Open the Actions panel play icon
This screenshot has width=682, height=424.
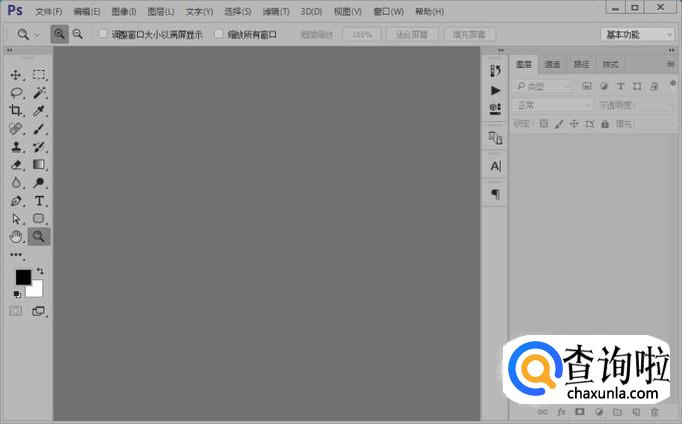(495, 90)
